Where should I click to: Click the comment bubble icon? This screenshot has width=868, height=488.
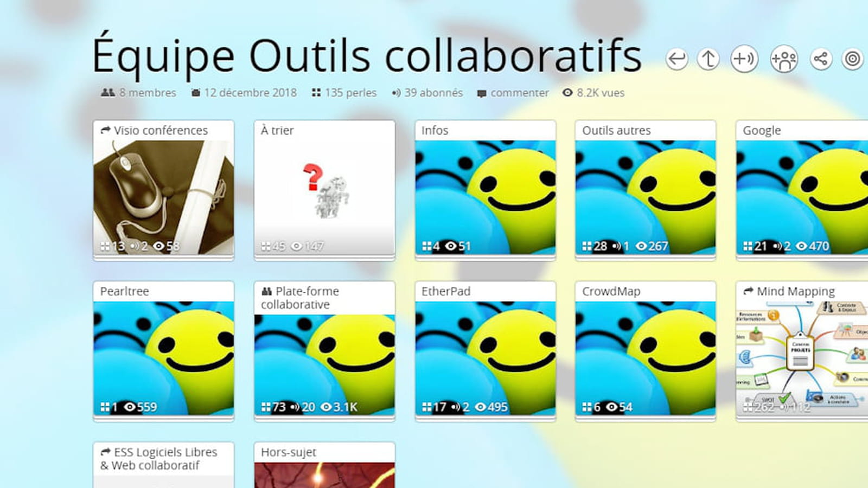click(x=482, y=93)
